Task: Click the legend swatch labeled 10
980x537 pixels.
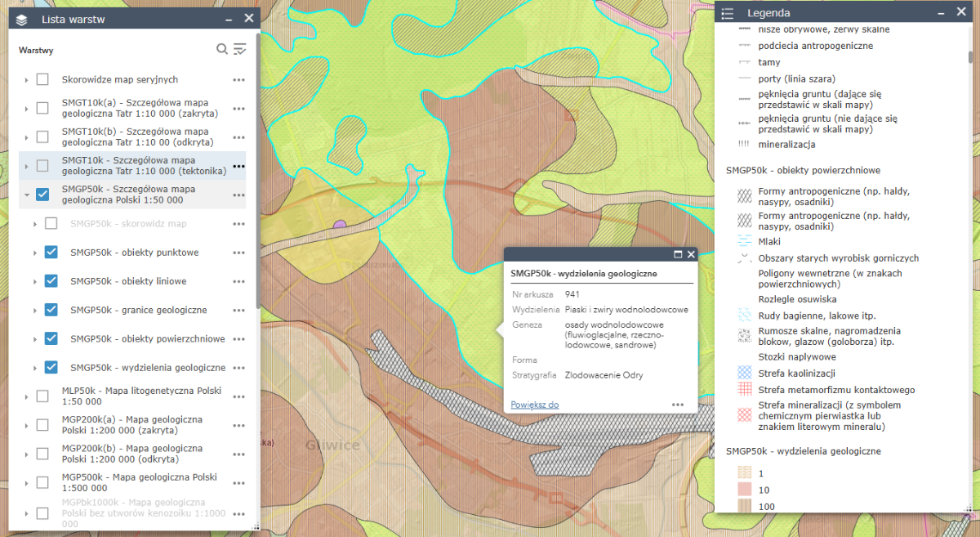Action: click(742, 490)
